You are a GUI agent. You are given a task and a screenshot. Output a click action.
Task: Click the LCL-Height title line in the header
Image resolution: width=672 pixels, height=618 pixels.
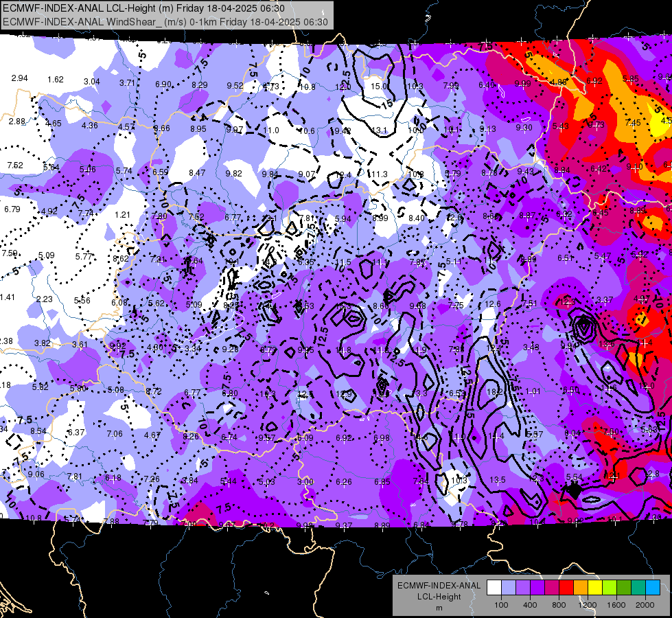pos(143,8)
